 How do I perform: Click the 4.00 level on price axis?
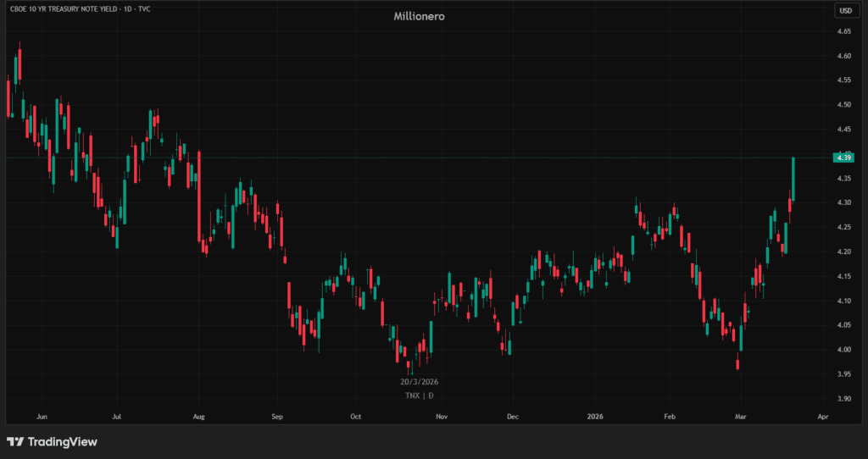click(843, 350)
